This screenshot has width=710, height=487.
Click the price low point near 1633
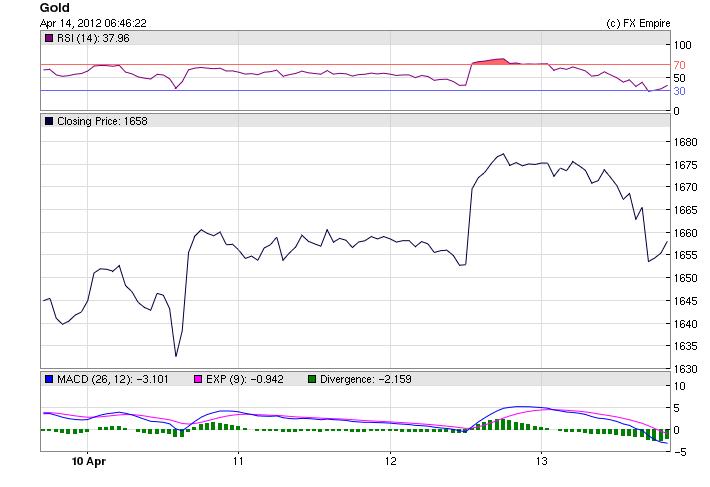point(176,356)
